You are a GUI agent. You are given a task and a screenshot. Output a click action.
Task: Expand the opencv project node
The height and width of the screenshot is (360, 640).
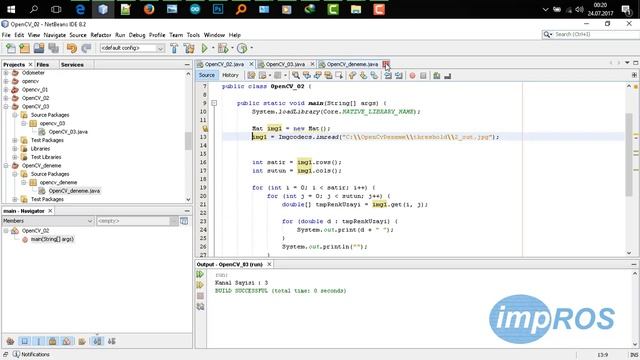tap(6, 81)
